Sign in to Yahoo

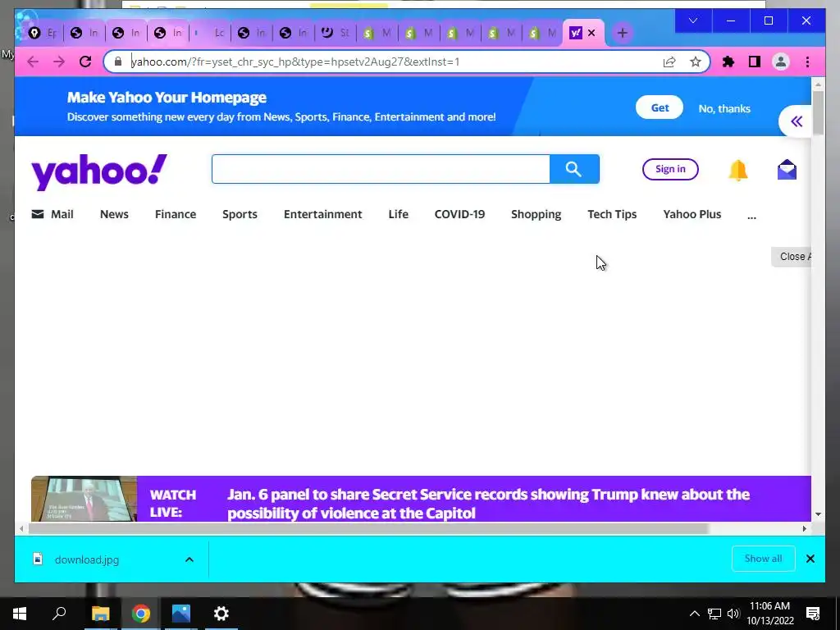tap(670, 169)
